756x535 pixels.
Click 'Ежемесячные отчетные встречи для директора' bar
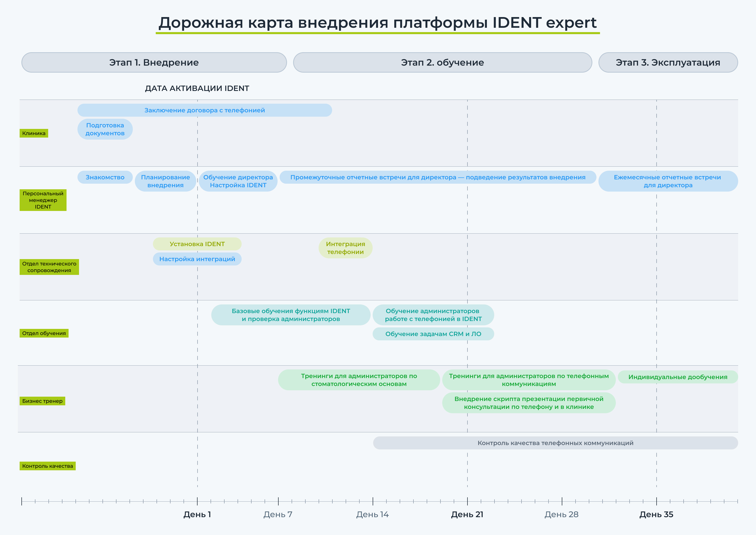668,181
